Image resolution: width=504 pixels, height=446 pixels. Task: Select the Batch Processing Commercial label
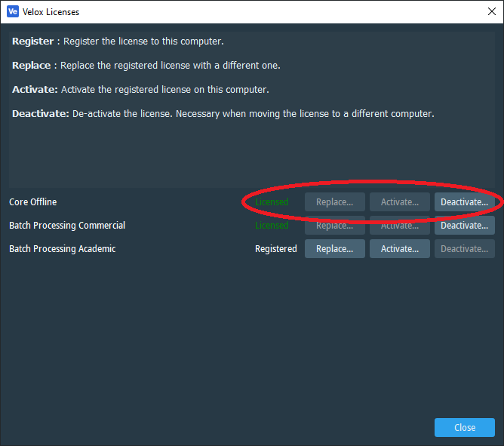click(67, 226)
